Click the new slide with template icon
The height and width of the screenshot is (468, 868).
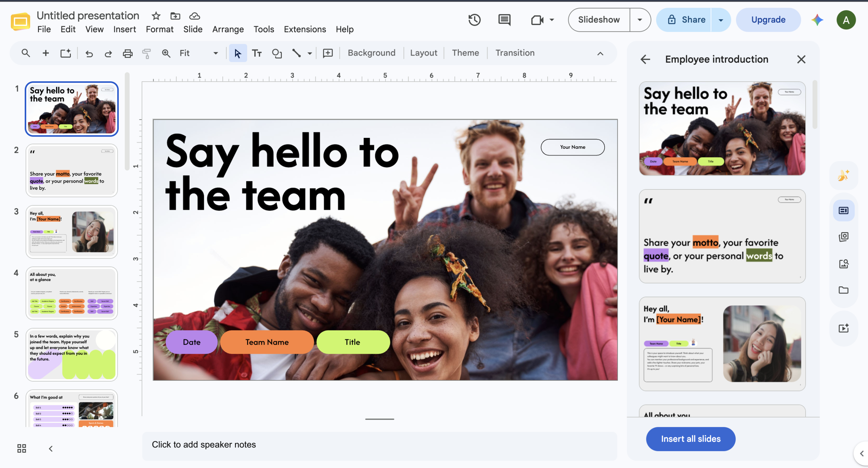66,53
